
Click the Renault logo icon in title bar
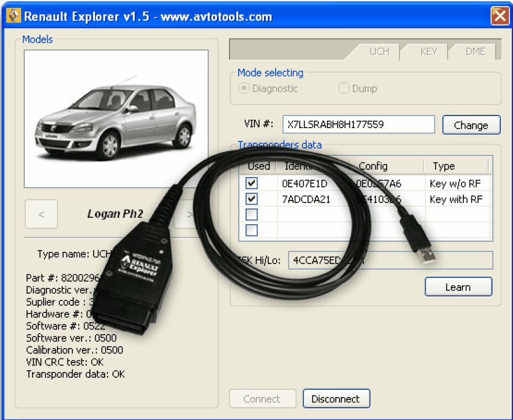click(13, 16)
